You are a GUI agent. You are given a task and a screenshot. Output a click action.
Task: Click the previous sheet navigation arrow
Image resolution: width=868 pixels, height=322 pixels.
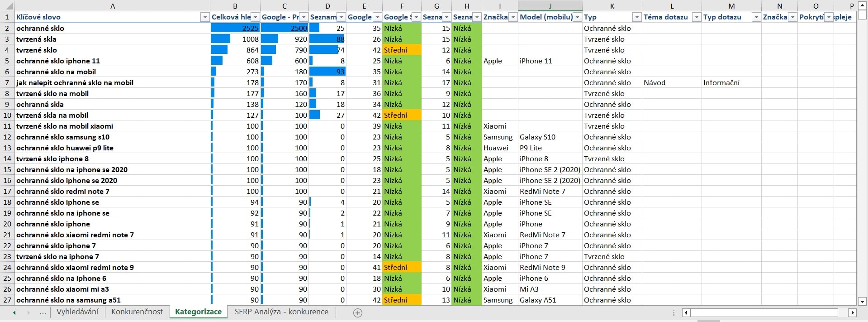(14, 312)
